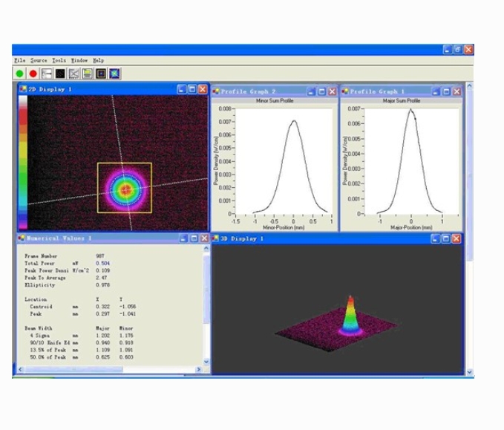504x430 pixels.
Task: Open the Window menu
Action: pos(79,60)
